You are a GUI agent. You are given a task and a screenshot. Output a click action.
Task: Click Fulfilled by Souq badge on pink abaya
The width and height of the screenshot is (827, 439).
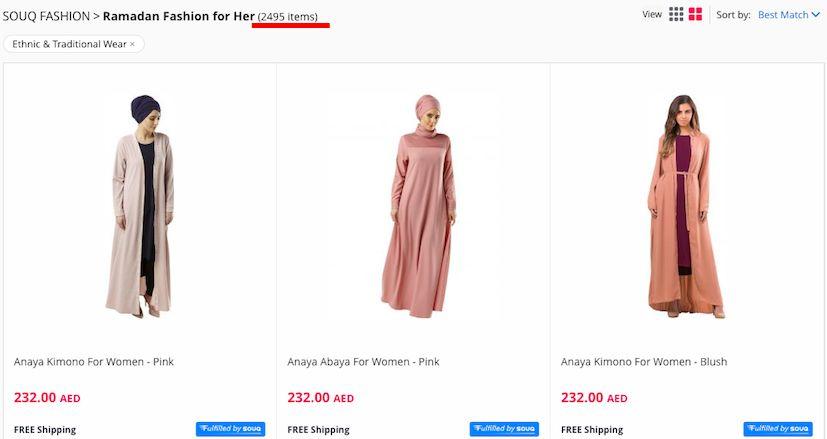[x=504, y=429]
